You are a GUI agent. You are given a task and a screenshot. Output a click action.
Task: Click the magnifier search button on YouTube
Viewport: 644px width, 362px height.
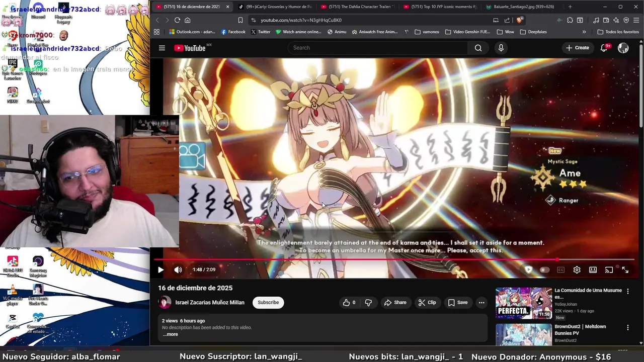point(478,48)
